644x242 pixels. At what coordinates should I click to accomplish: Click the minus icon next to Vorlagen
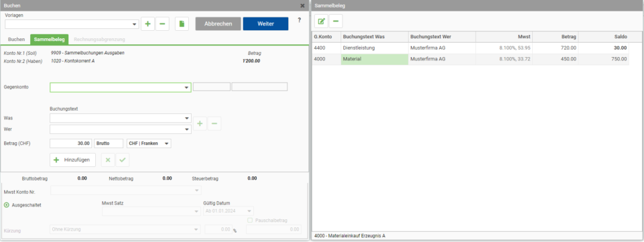tap(162, 24)
